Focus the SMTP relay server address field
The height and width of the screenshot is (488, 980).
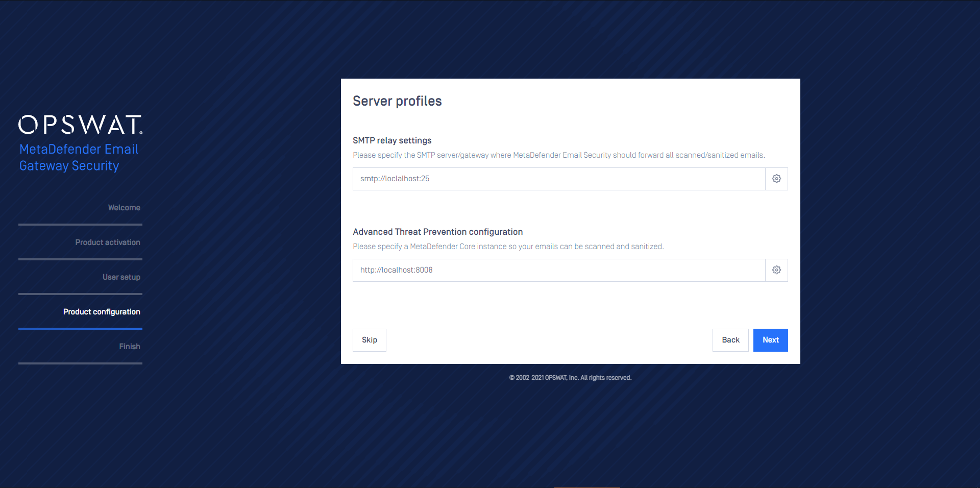pyautogui.click(x=559, y=179)
